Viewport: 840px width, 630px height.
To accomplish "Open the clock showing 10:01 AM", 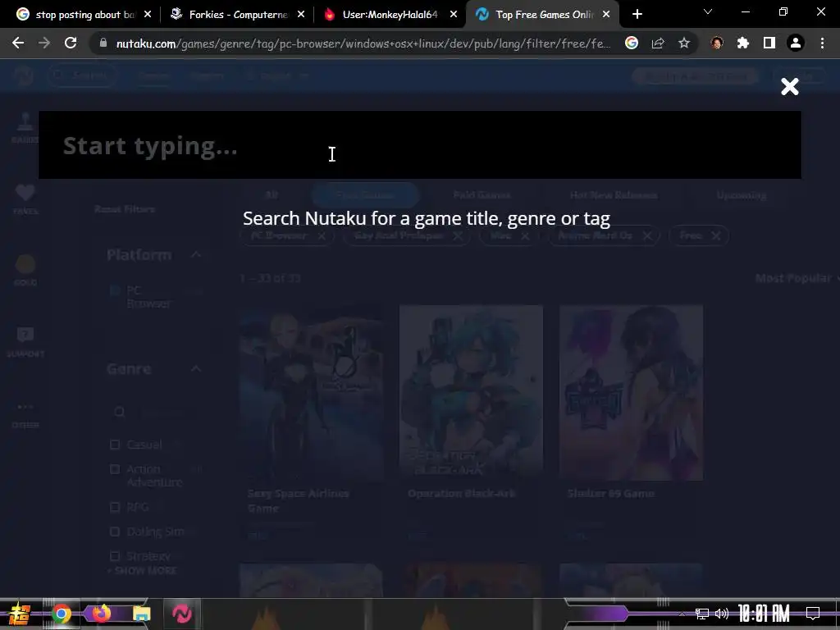I will [x=764, y=614].
